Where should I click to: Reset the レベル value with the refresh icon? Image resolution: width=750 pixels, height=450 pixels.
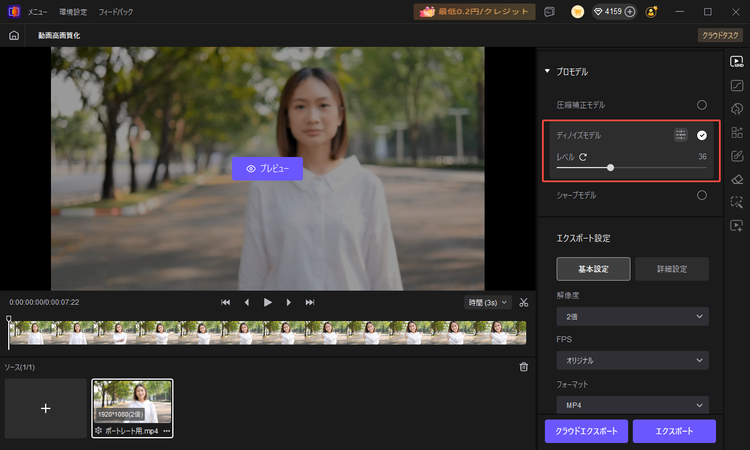[x=583, y=157]
